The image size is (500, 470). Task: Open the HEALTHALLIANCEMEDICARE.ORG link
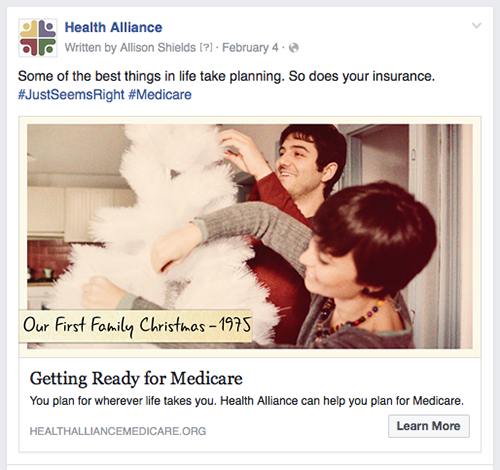point(118,431)
